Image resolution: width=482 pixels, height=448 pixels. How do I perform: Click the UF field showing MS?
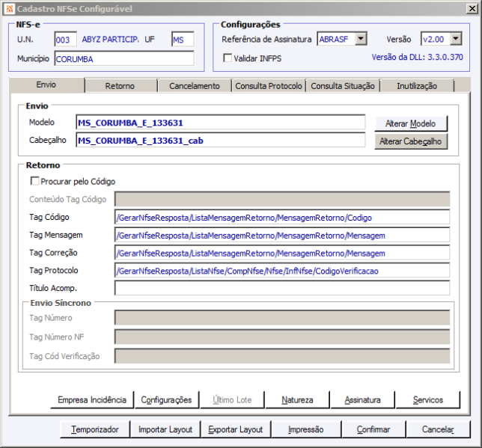click(x=183, y=40)
